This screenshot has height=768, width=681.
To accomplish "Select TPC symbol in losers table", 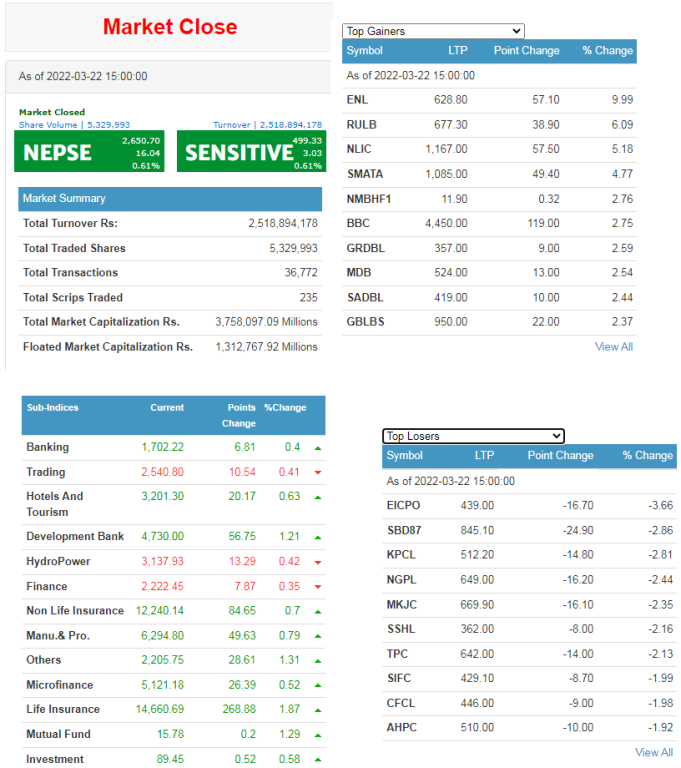I will click(x=397, y=654).
